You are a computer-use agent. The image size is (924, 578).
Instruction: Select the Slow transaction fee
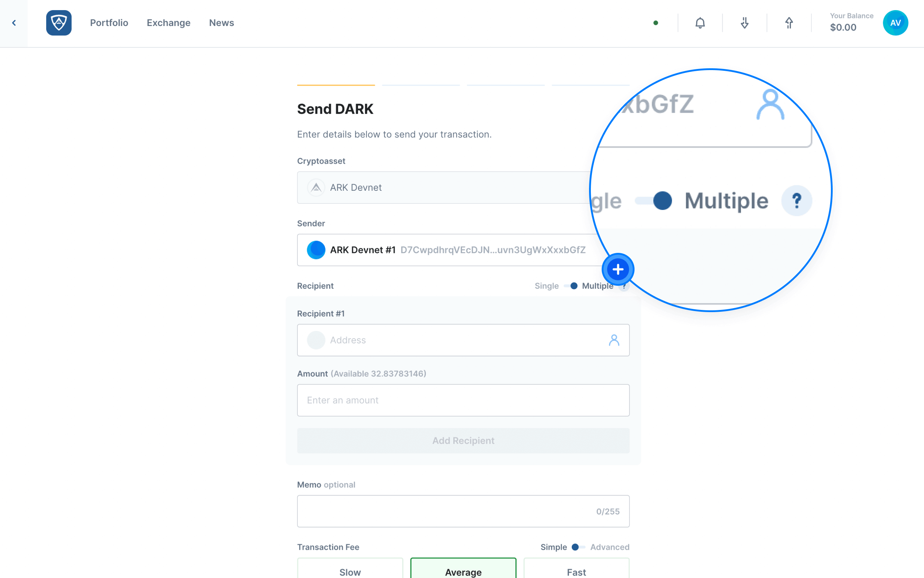[350, 568]
